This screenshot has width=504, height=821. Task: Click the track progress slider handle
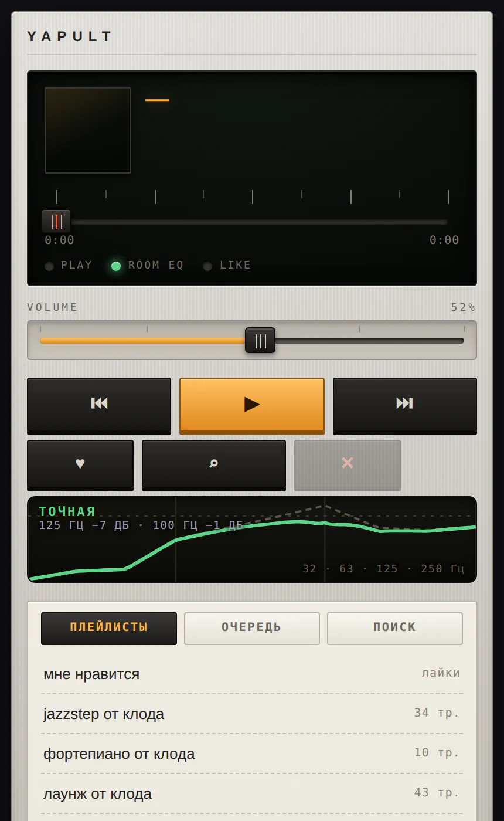(56, 222)
